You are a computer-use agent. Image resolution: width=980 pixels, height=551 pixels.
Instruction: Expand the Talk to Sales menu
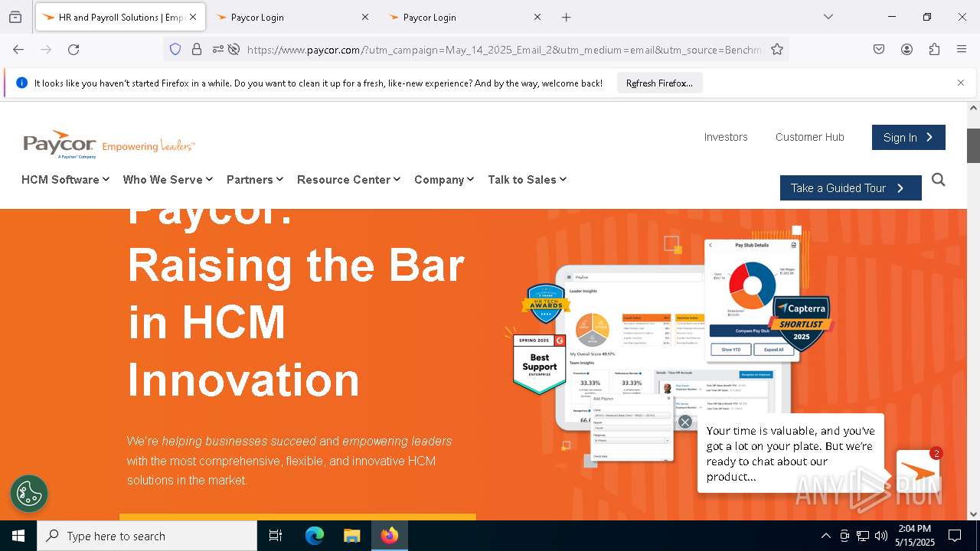tap(527, 179)
